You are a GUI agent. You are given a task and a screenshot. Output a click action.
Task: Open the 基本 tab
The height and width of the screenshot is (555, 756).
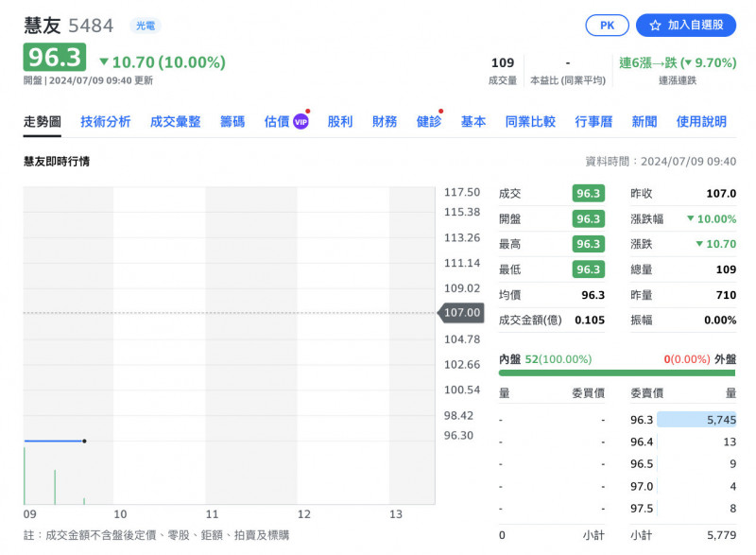473,122
